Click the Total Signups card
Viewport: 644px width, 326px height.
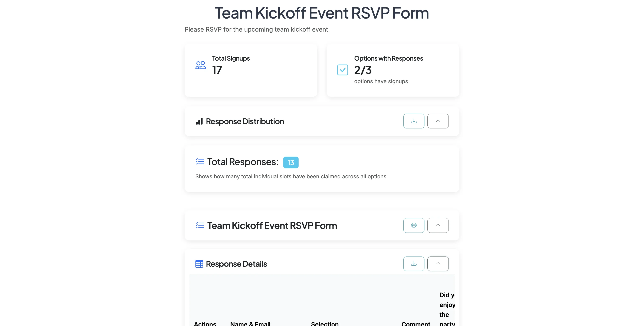[251, 71]
